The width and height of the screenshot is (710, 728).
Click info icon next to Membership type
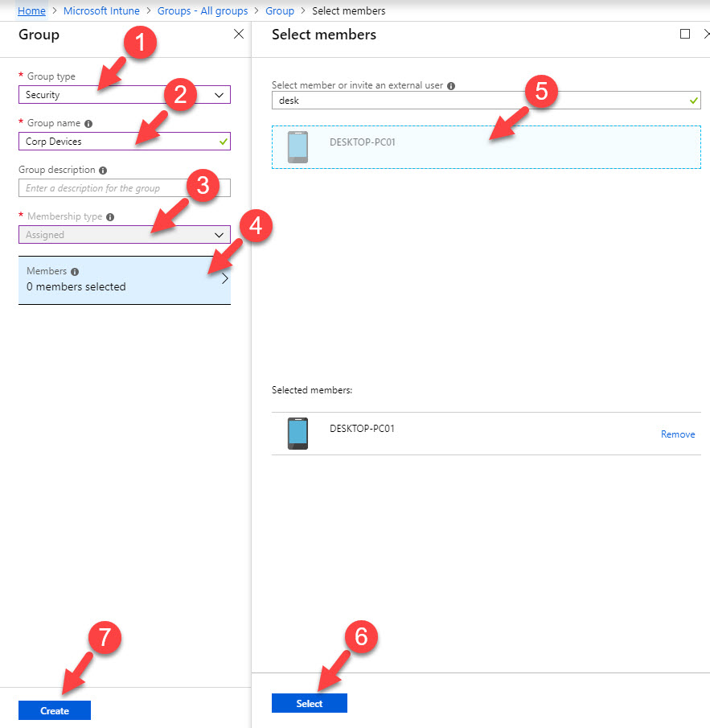coord(110,217)
